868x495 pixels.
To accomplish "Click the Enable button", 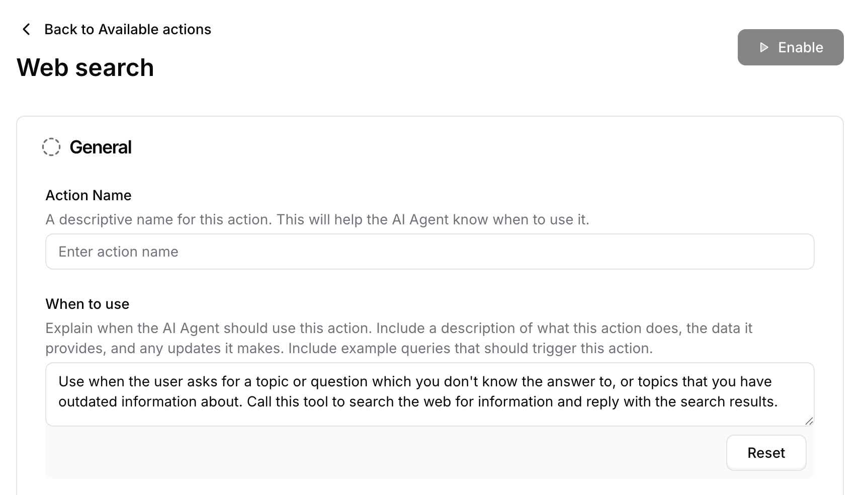I will [791, 47].
